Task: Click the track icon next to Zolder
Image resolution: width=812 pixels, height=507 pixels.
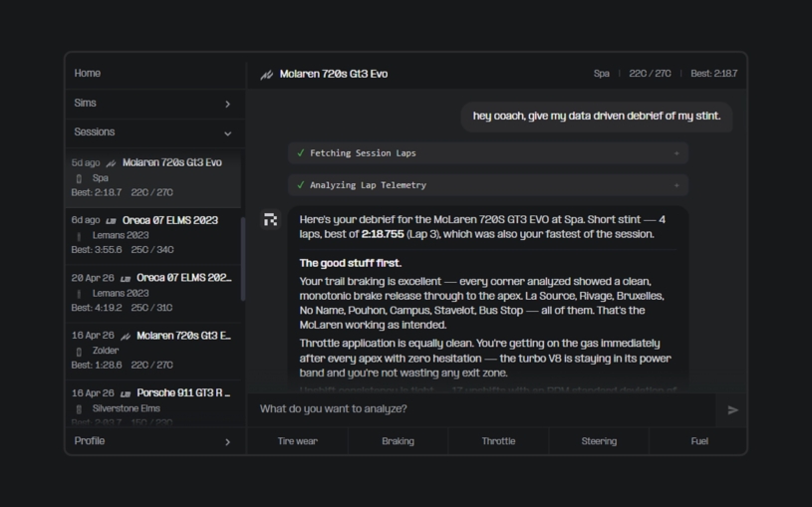Action: (x=80, y=353)
